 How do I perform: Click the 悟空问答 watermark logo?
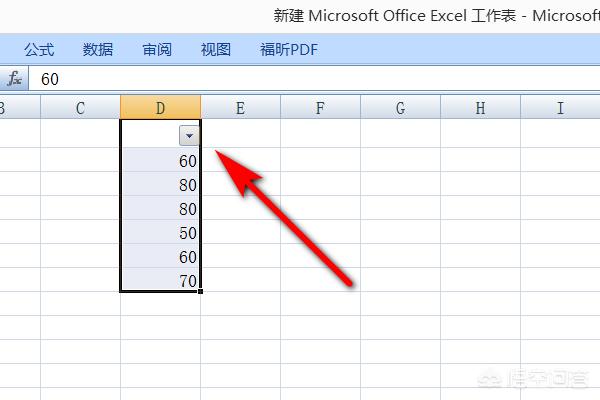[540, 380]
